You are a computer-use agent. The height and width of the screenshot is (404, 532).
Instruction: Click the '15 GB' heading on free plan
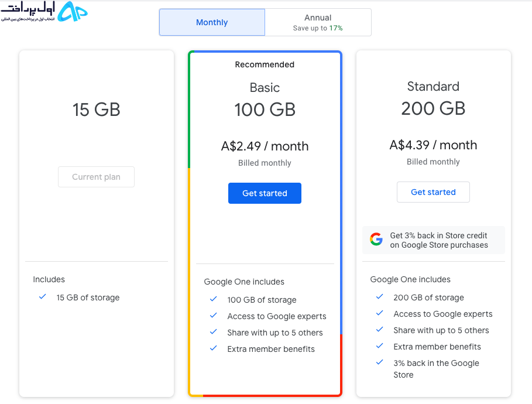(97, 109)
